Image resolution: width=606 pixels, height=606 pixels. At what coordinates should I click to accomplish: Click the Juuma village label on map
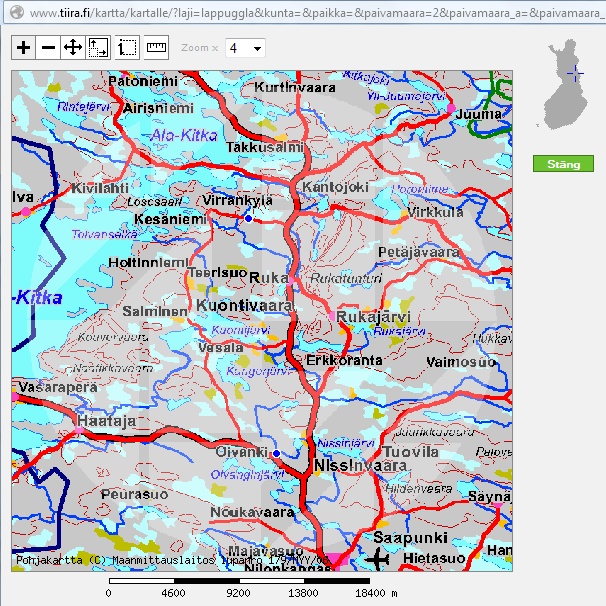pyautogui.click(x=477, y=114)
